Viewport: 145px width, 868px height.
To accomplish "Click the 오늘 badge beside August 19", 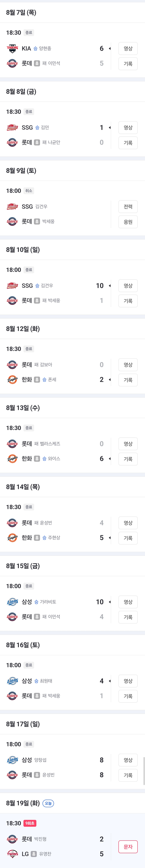I will pyautogui.click(x=48, y=803).
